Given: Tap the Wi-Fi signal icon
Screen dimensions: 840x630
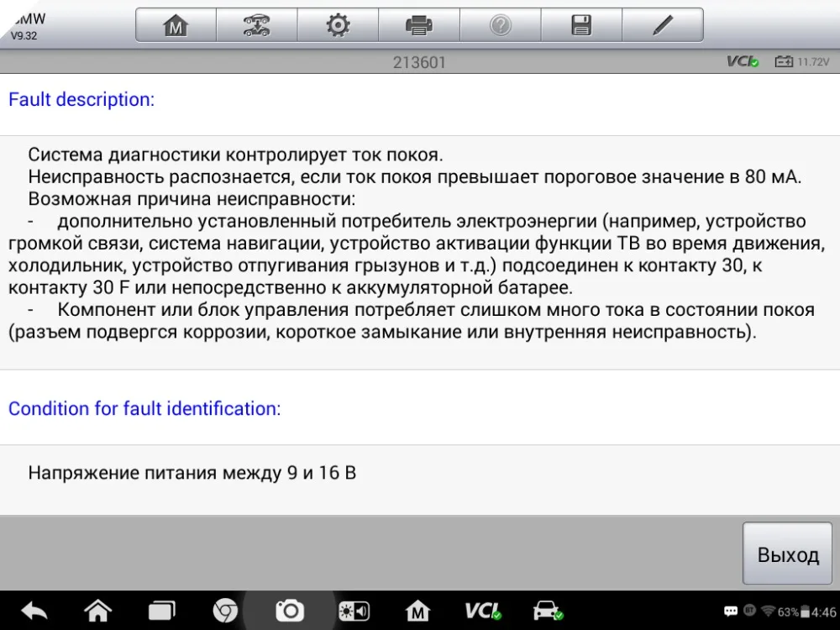Looking at the screenshot, I should [769, 611].
